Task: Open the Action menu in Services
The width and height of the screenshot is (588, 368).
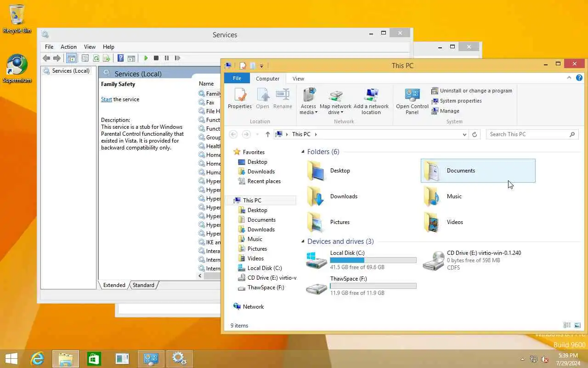Action: pos(68,47)
